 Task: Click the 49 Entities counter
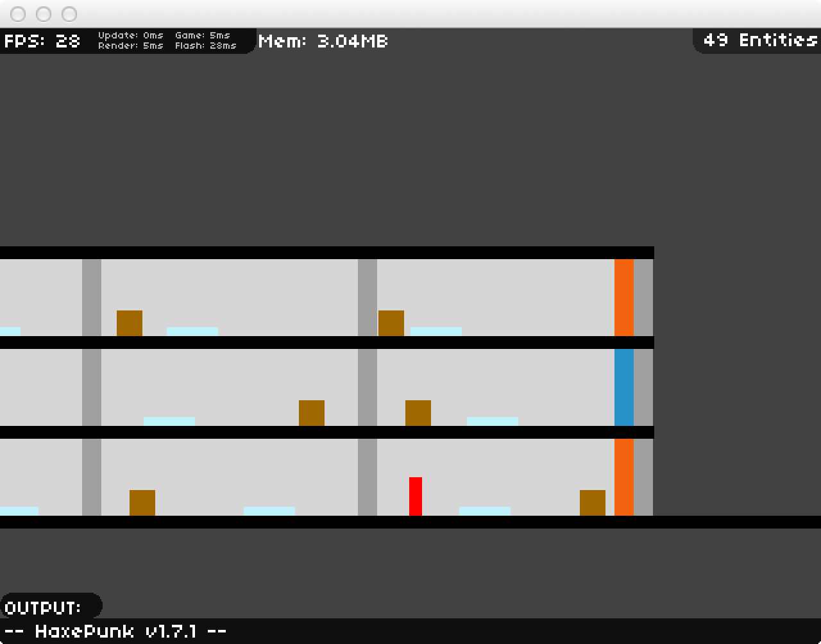tap(760, 40)
